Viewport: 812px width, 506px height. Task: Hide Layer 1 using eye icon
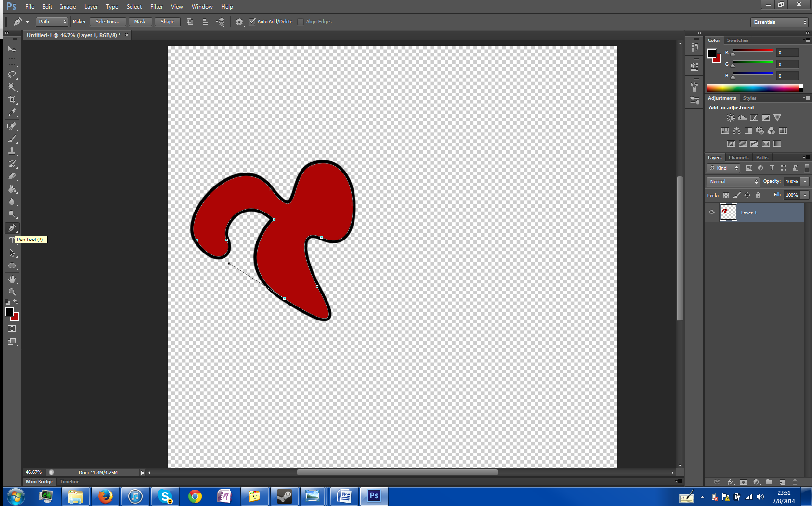tap(712, 212)
